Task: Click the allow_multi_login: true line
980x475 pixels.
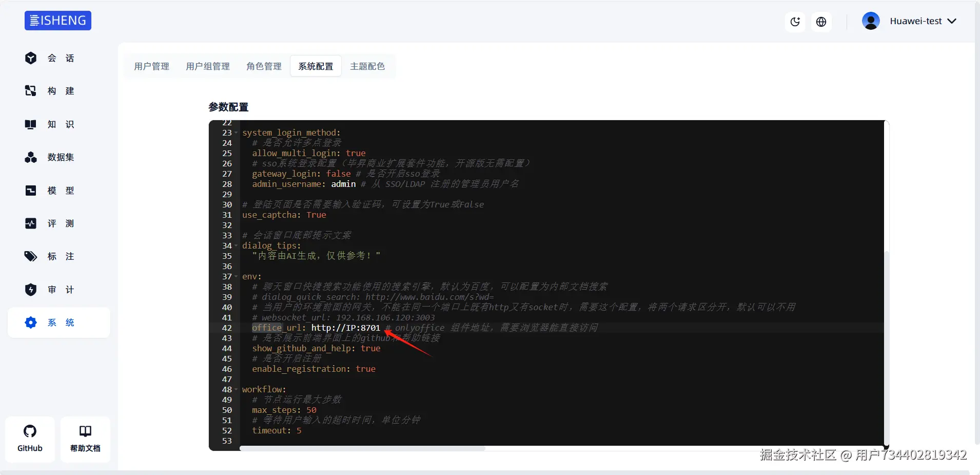Action: click(x=309, y=153)
